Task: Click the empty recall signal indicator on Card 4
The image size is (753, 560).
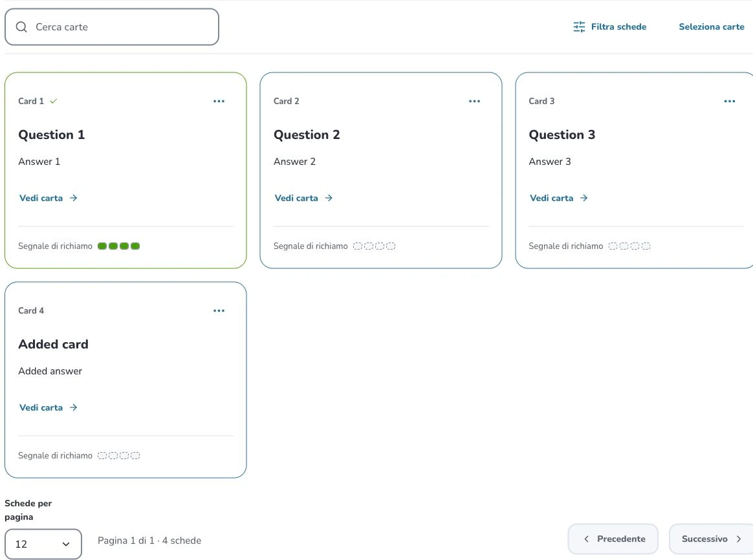Action: [x=118, y=455]
